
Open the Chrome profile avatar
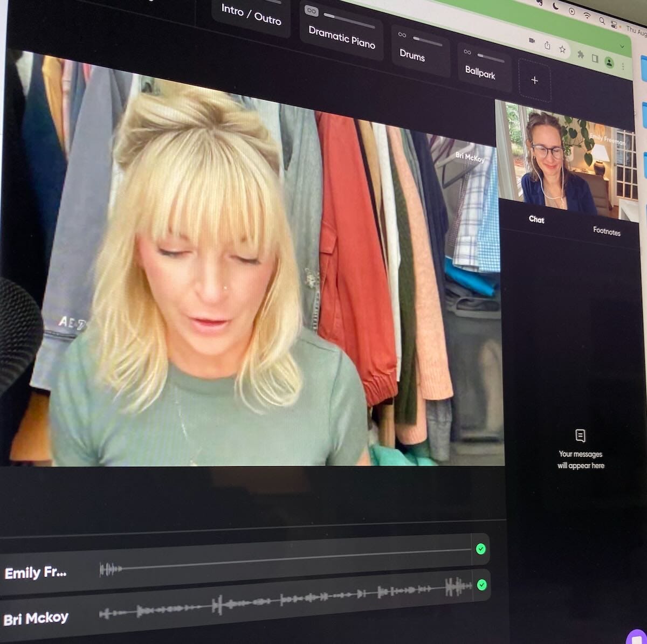click(610, 62)
